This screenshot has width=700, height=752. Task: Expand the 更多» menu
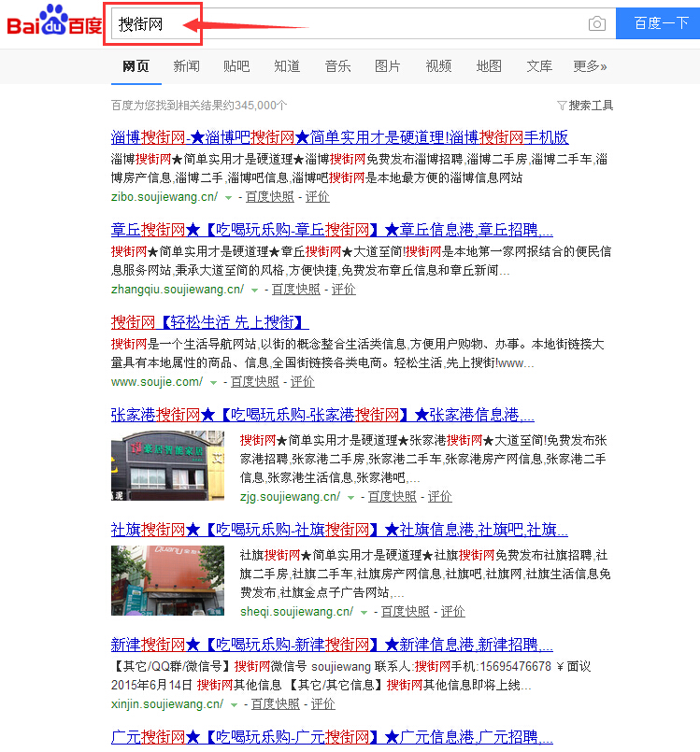(590, 66)
